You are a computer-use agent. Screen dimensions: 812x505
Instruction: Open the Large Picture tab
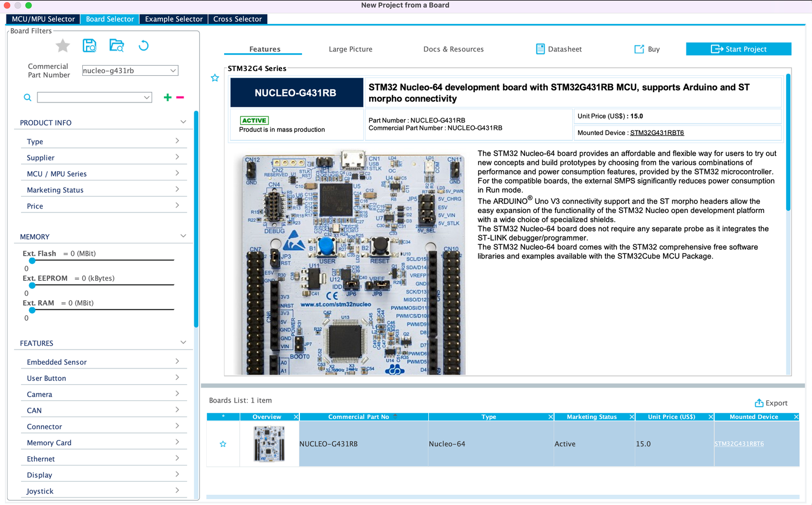coord(351,49)
